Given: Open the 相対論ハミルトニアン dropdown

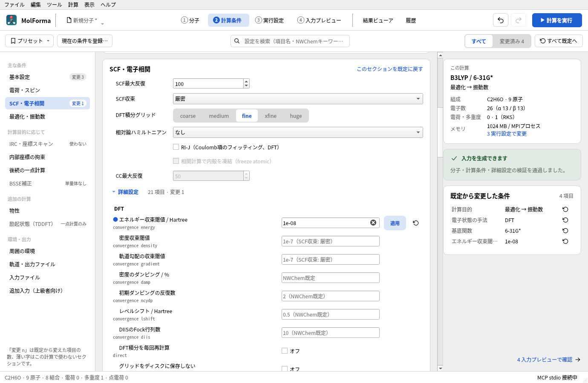Looking at the screenshot, I should (298, 132).
